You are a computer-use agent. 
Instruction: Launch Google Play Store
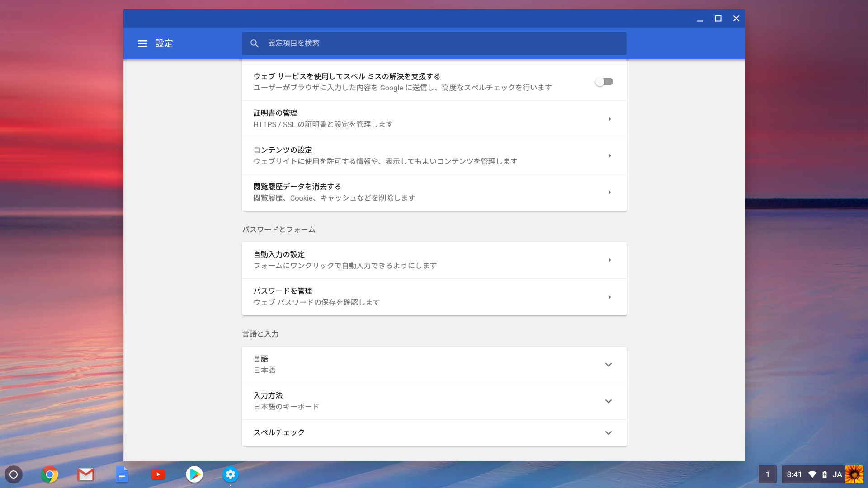tap(194, 474)
